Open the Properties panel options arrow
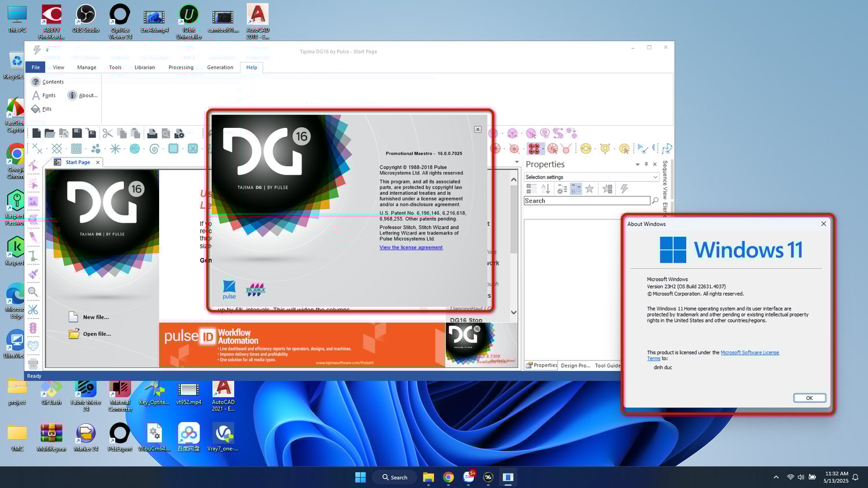Screen dimensions: 868x488 [x=638, y=164]
